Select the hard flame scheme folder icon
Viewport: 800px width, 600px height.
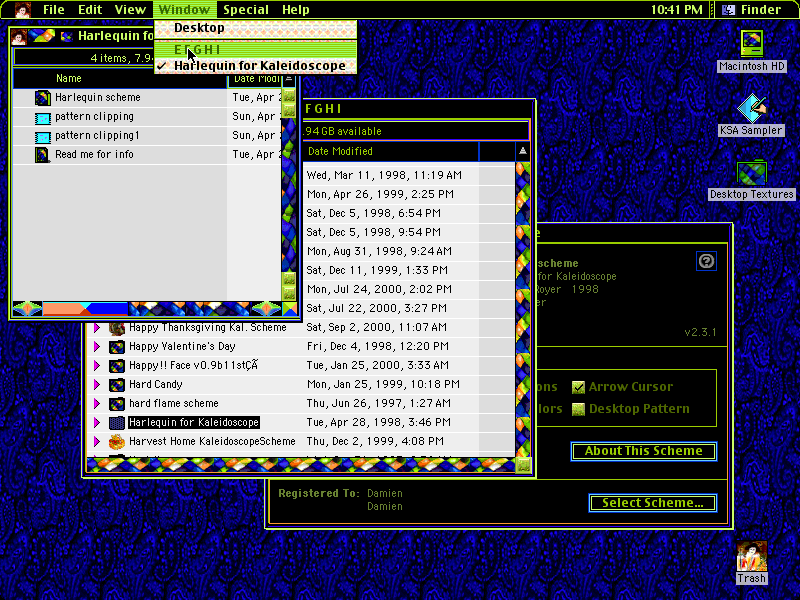117,404
